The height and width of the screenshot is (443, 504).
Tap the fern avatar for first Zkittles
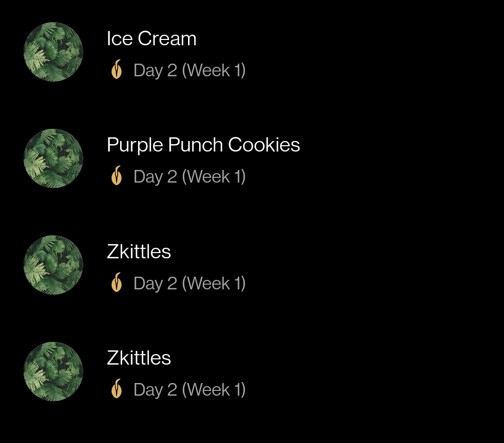point(53,265)
